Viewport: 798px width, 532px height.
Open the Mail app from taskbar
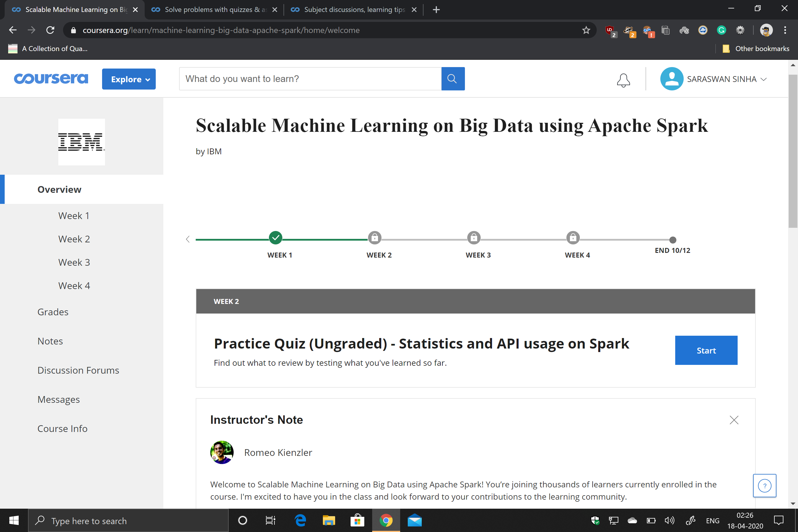[414, 520]
